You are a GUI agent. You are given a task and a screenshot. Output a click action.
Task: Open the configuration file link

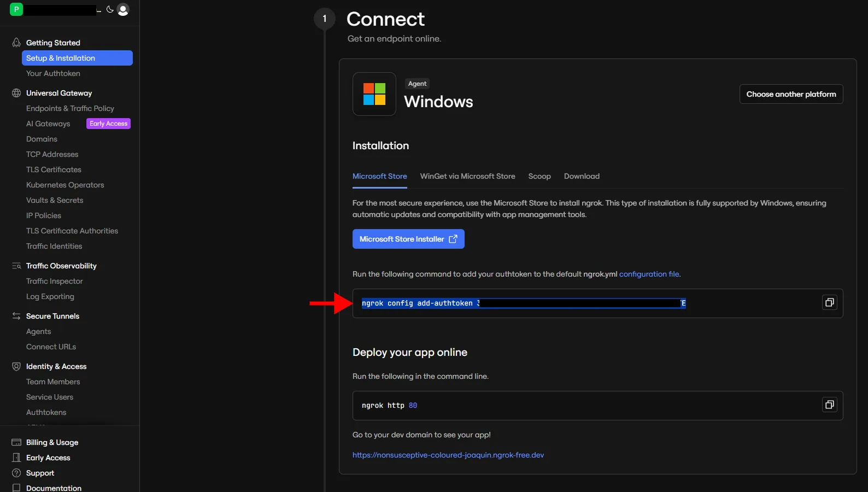coord(649,274)
